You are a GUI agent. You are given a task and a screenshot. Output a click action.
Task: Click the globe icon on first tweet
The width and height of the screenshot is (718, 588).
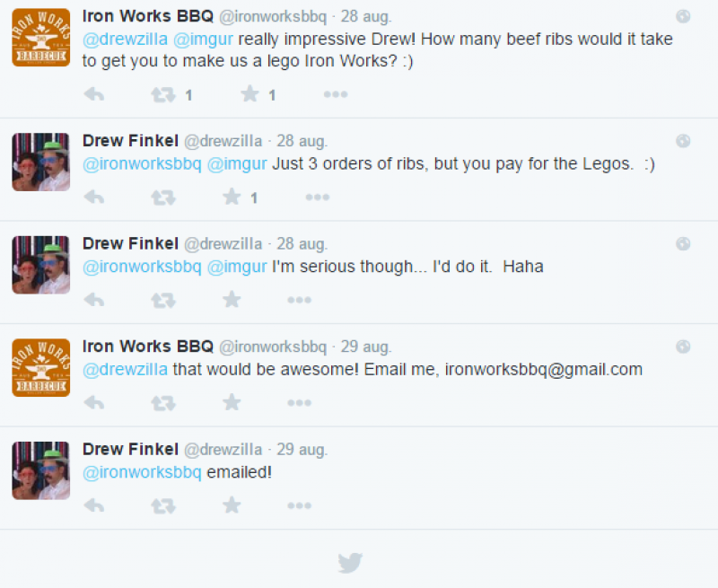pyautogui.click(x=683, y=16)
